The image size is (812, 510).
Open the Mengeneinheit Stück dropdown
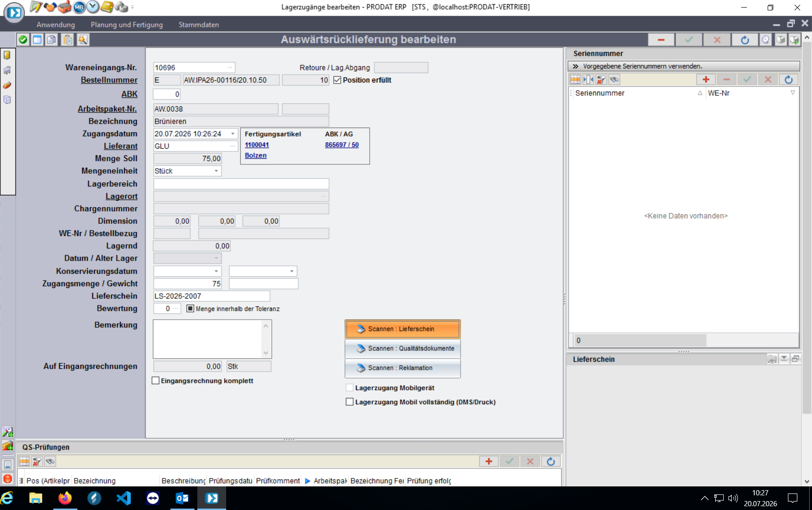pos(216,171)
